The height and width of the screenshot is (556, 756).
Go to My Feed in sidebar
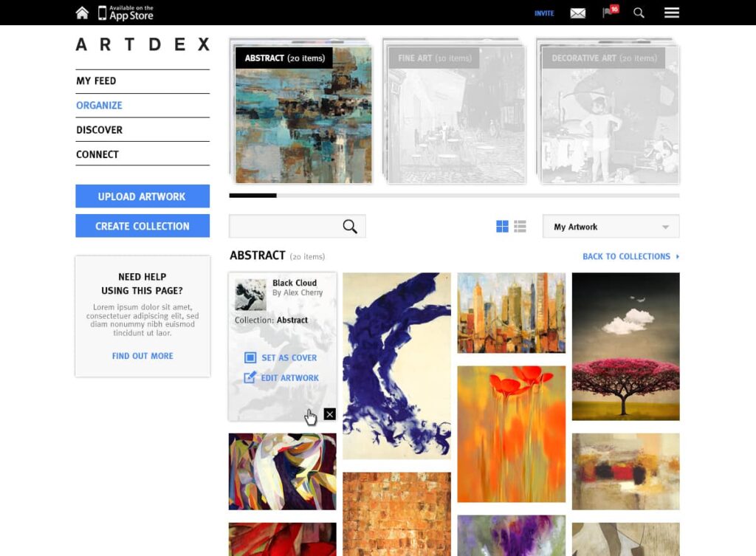96,81
